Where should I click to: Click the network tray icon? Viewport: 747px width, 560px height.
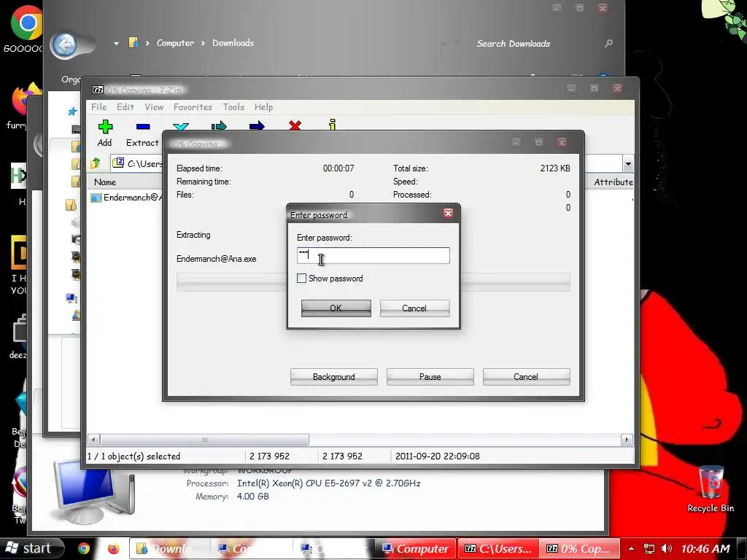[649, 548]
